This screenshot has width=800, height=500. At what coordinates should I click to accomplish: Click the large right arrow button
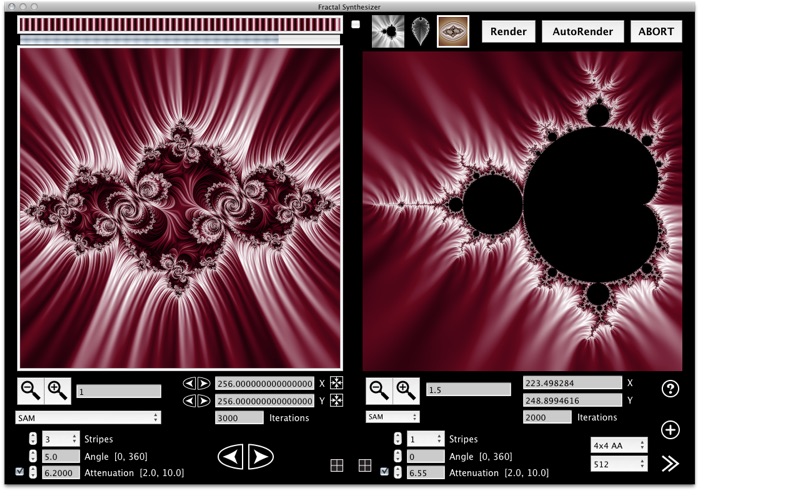click(x=261, y=457)
